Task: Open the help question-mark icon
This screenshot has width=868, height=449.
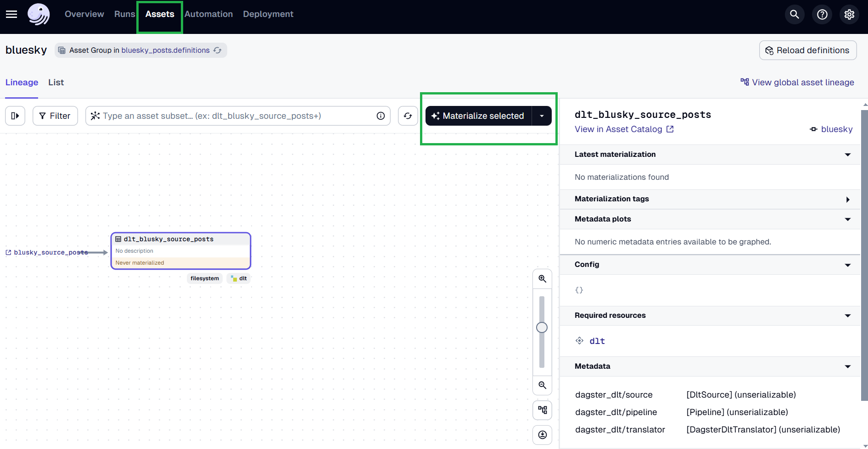Action: tap(822, 14)
